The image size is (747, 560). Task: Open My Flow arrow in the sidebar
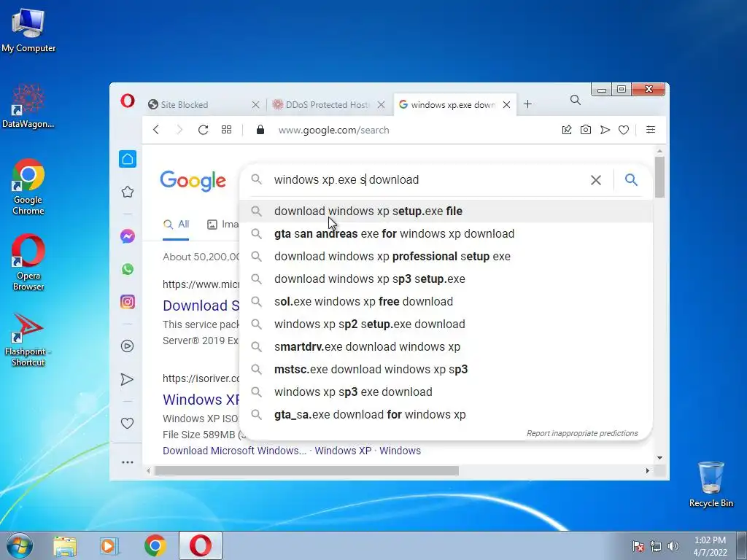click(127, 379)
